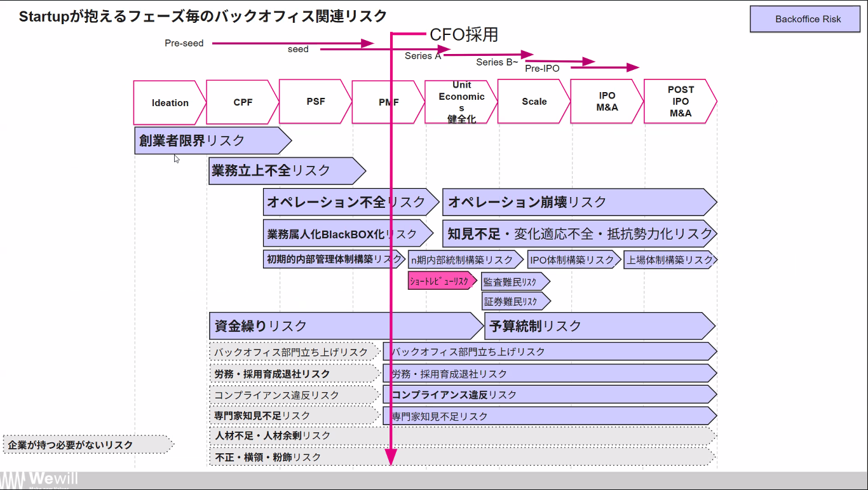Select the CPF phase chevron
Screen dimensions: 868x490
[x=242, y=102]
